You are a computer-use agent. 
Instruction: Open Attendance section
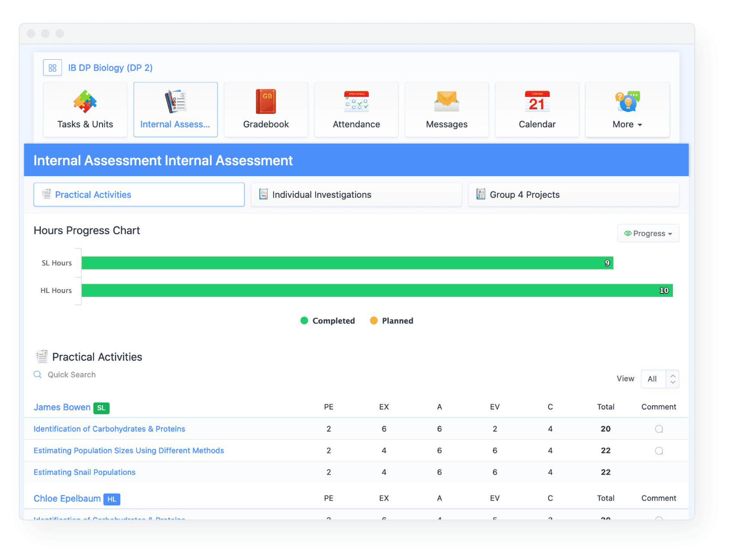coord(356,109)
